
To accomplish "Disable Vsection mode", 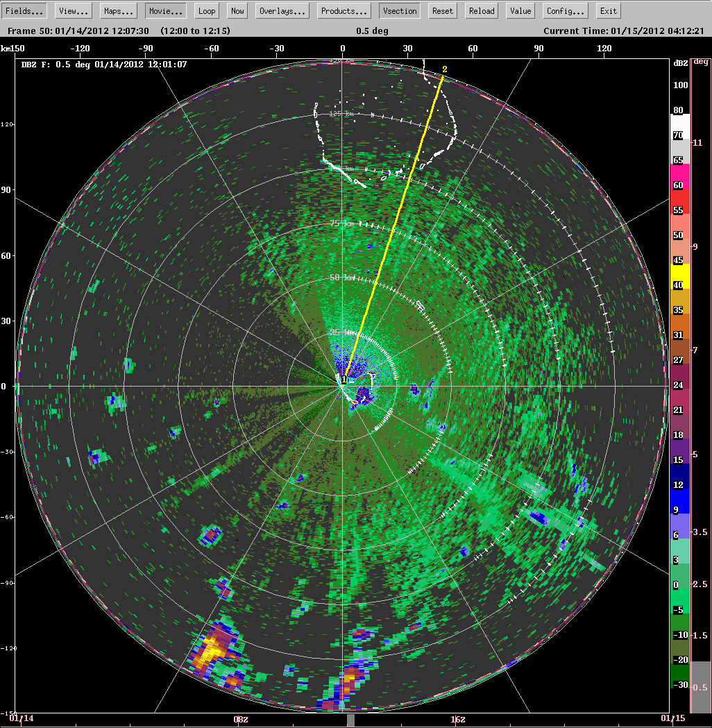I will pyautogui.click(x=399, y=10).
